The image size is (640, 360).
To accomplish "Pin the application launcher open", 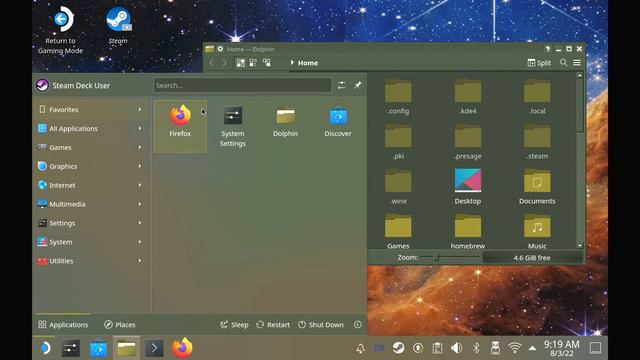I will 358,85.
